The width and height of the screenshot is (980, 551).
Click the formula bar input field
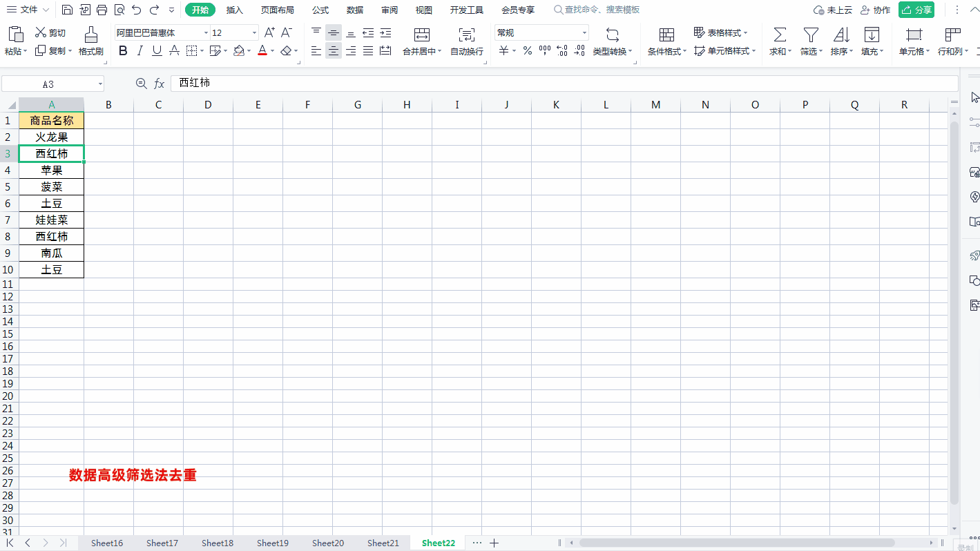(x=553, y=83)
